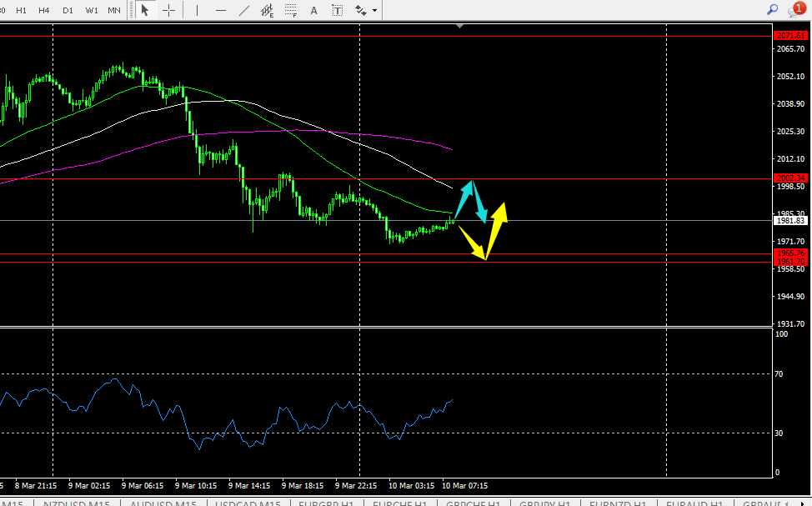This screenshot has height=506, width=812.
Task: Open the search magnifier icon
Action: click(x=773, y=10)
